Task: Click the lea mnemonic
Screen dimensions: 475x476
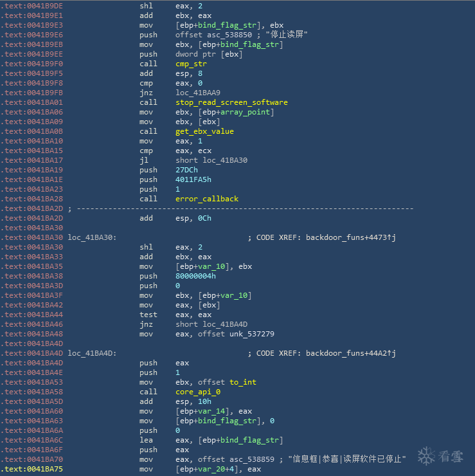Action: point(146,440)
